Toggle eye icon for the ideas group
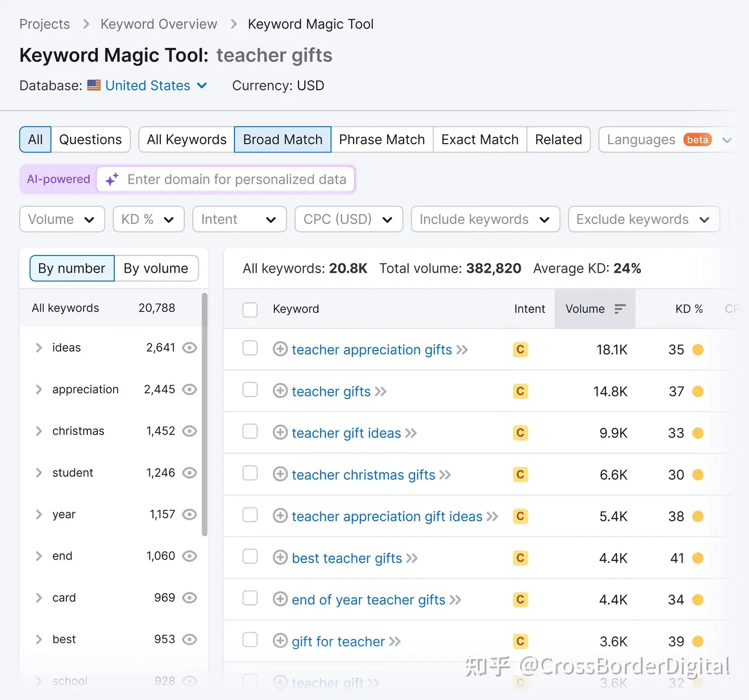 [x=190, y=348]
